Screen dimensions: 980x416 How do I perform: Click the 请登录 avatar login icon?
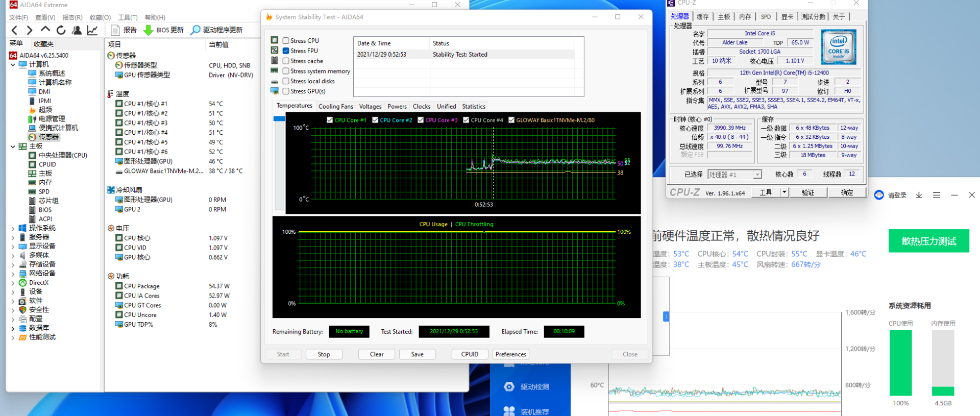(879, 195)
